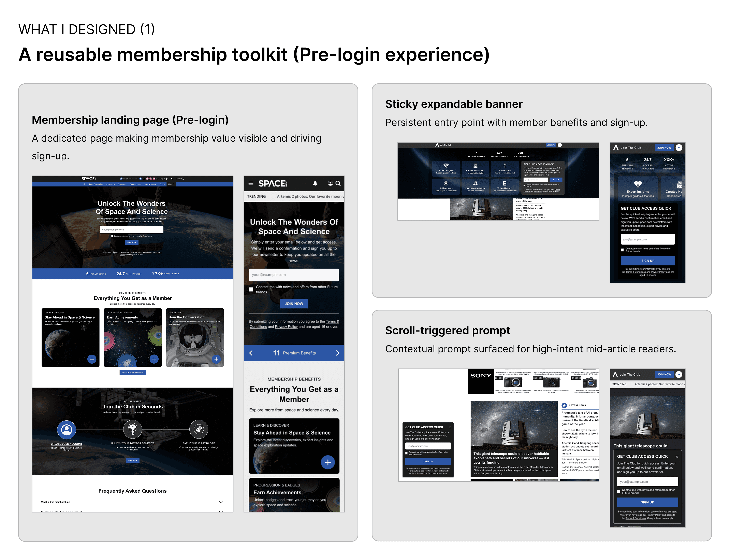Enable the contact checkbox in the mobile sticky banner
The height and width of the screenshot is (560, 730).
pyautogui.click(x=622, y=250)
